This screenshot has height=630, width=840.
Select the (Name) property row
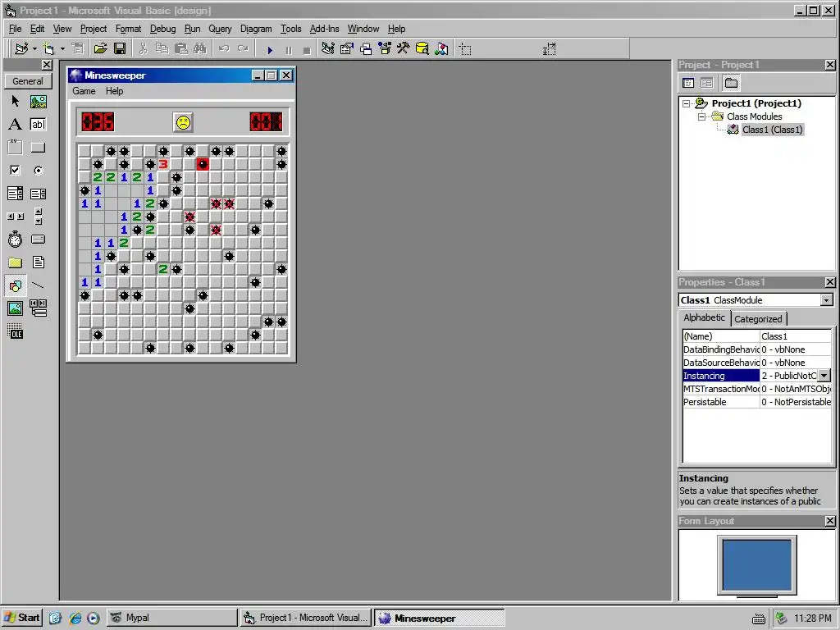(757, 336)
